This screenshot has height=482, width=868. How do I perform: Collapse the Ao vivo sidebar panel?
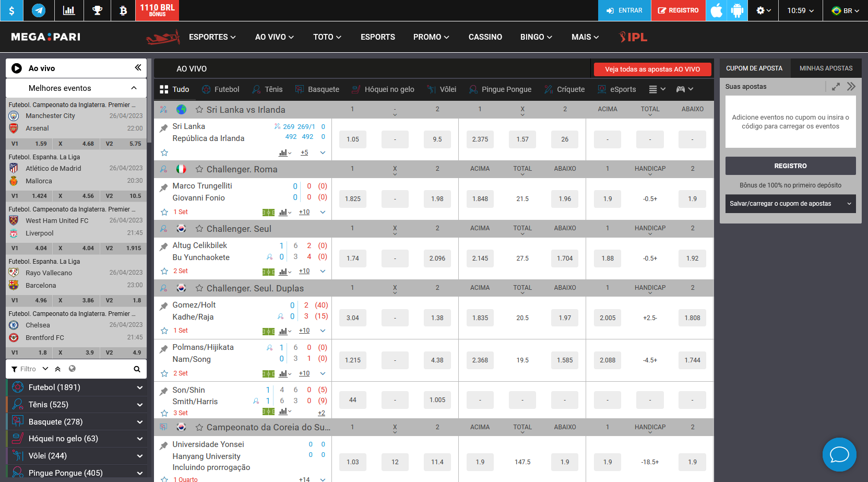click(138, 68)
